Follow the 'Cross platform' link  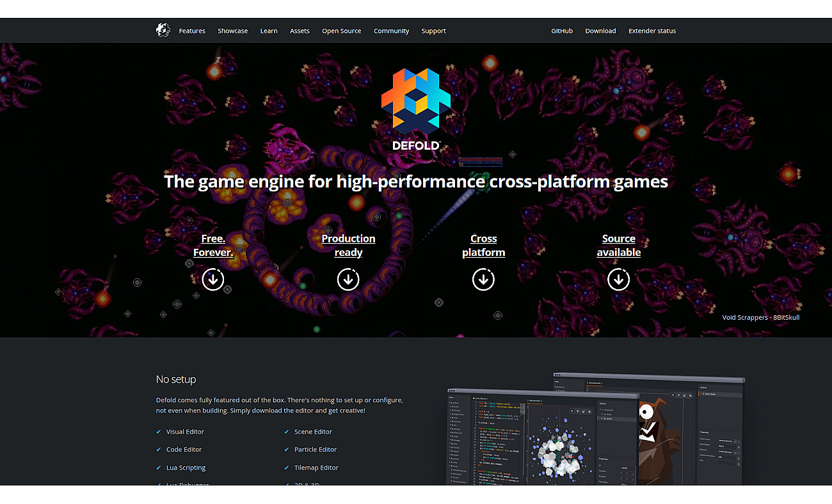click(483, 246)
